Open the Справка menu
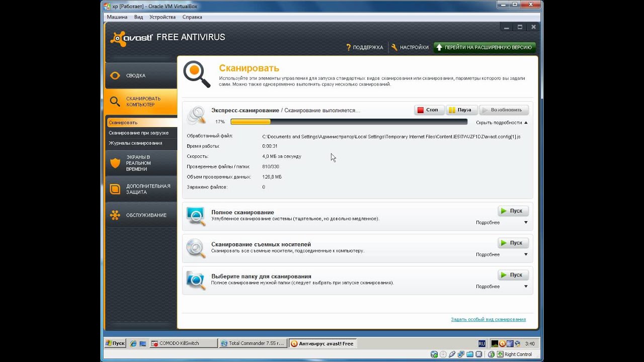The width and height of the screenshot is (644, 362). tap(192, 17)
